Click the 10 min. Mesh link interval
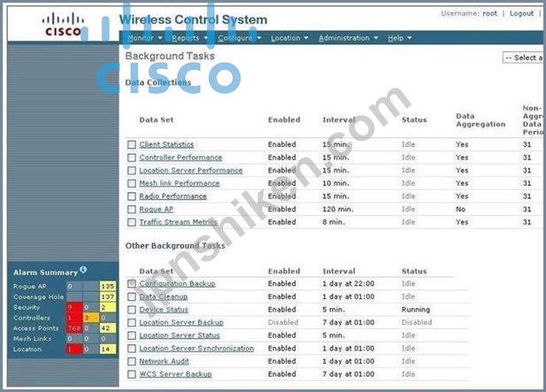The width and height of the screenshot is (546, 392). point(335,183)
